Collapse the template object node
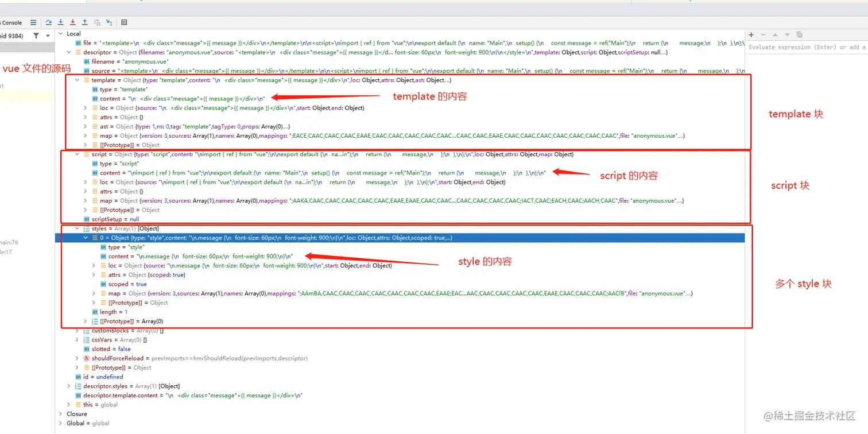Viewport: 868px width, 434px height. (77, 80)
